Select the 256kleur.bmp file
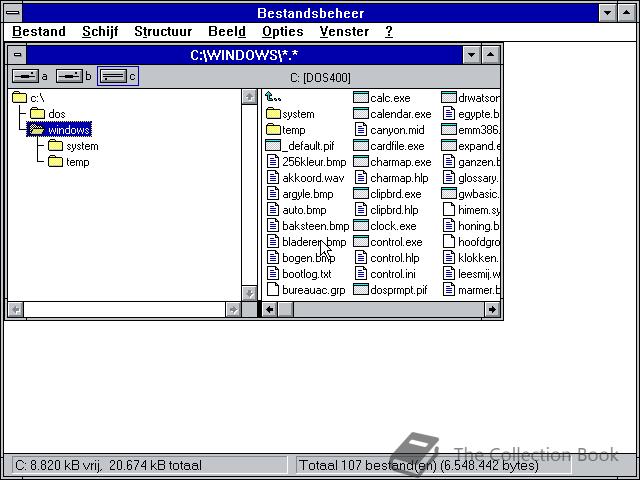 [x=306, y=162]
